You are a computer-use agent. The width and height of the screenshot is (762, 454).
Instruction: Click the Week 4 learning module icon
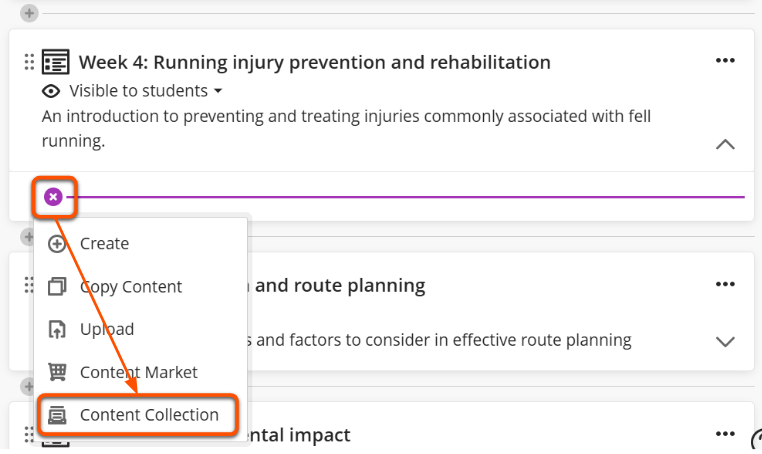point(56,62)
